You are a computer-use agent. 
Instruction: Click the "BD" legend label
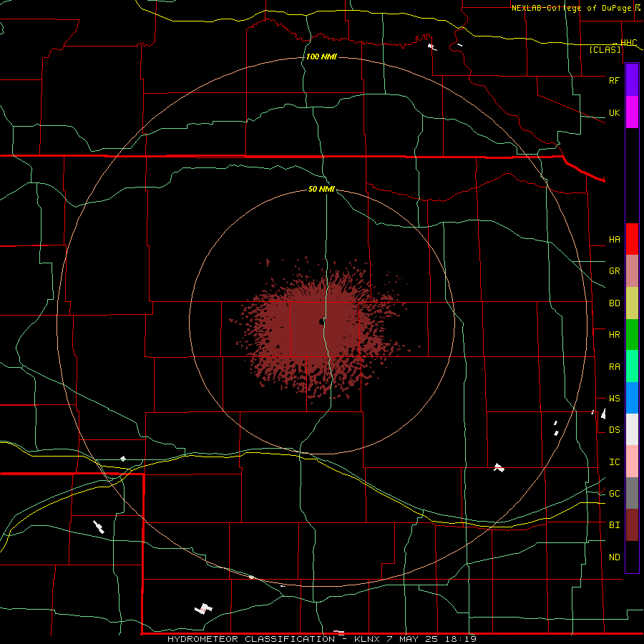point(614,303)
